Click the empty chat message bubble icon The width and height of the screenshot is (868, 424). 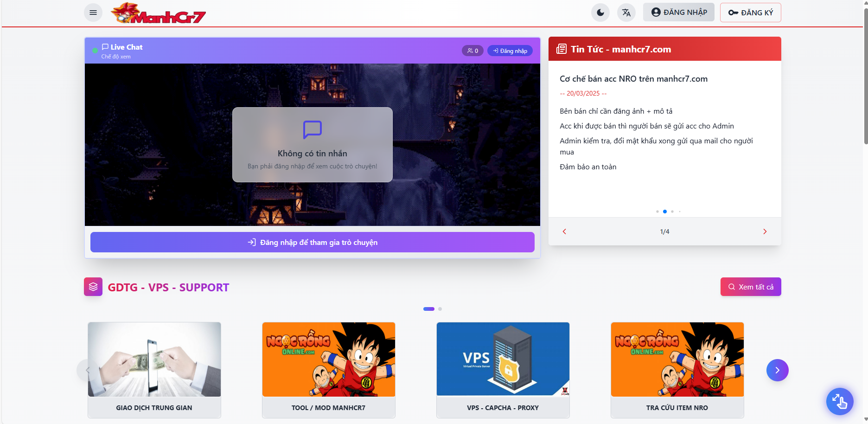(x=313, y=130)
